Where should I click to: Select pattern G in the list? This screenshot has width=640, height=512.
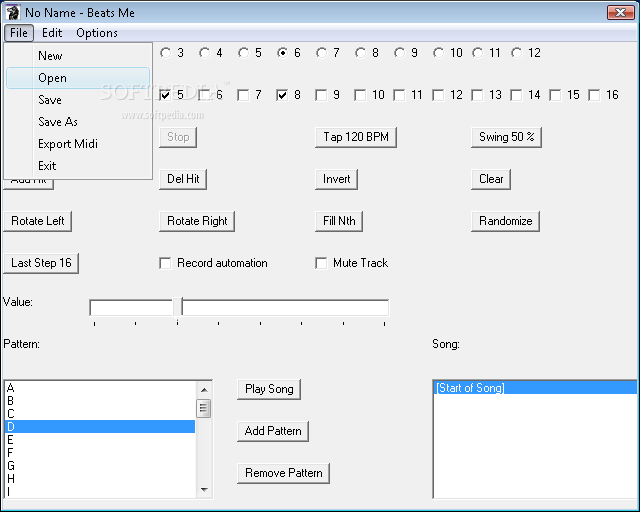100,466
